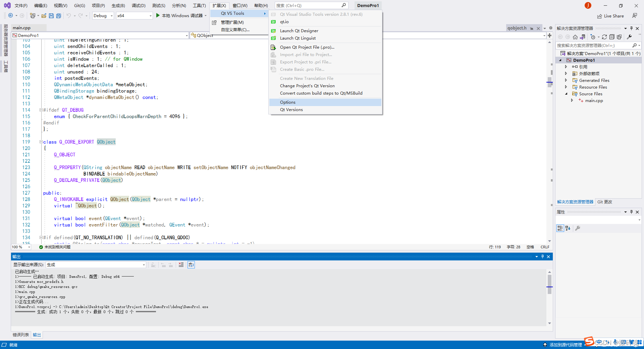The width and height of the screenshot is (644, 349).
Task: Switch to the Git 更改 tab
Action: click(605, 202)
